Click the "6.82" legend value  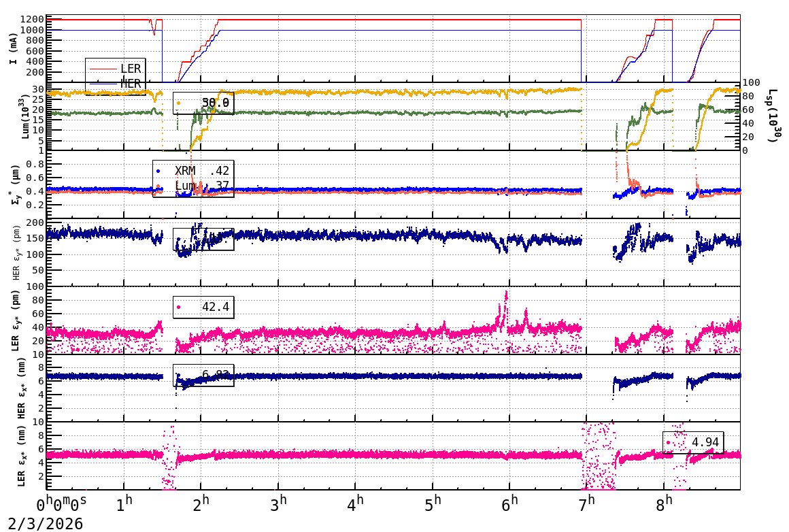tap(216, 375)
